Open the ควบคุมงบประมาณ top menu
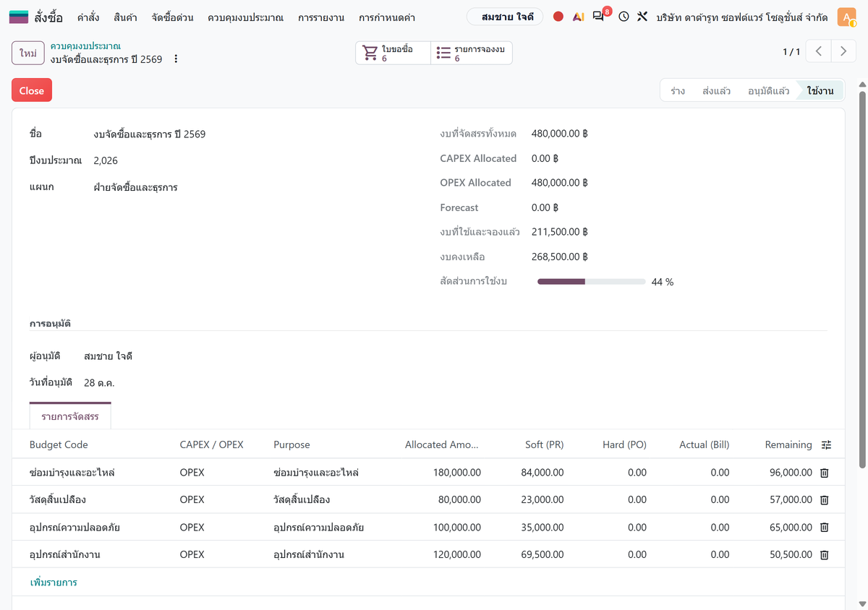This screenshot has height=610, width=868. pyautogui.click(x=245, y=17)
